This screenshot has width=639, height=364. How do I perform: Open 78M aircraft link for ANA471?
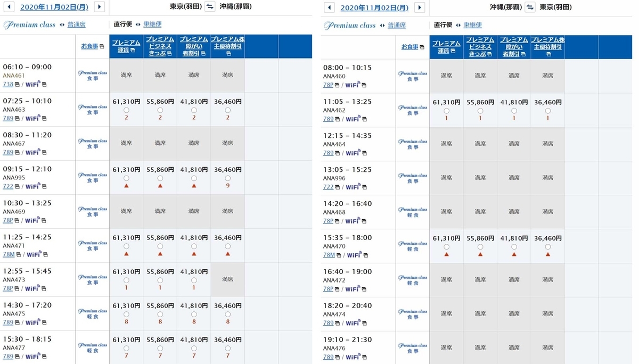point(9,254)
